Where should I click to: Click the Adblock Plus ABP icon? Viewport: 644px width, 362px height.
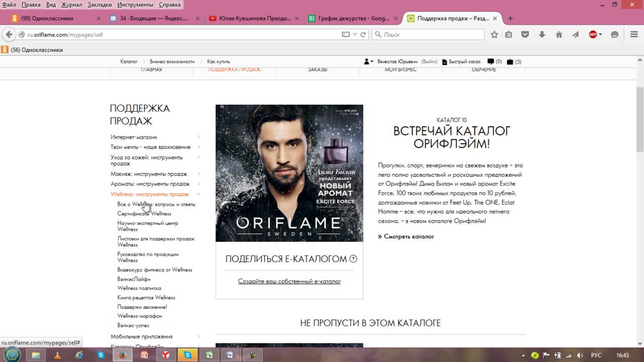593,35
